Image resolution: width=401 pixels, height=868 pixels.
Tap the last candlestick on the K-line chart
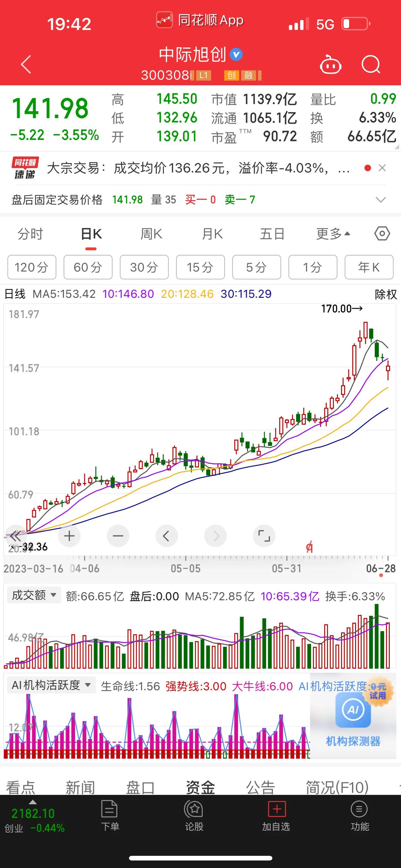click(388, 370)
